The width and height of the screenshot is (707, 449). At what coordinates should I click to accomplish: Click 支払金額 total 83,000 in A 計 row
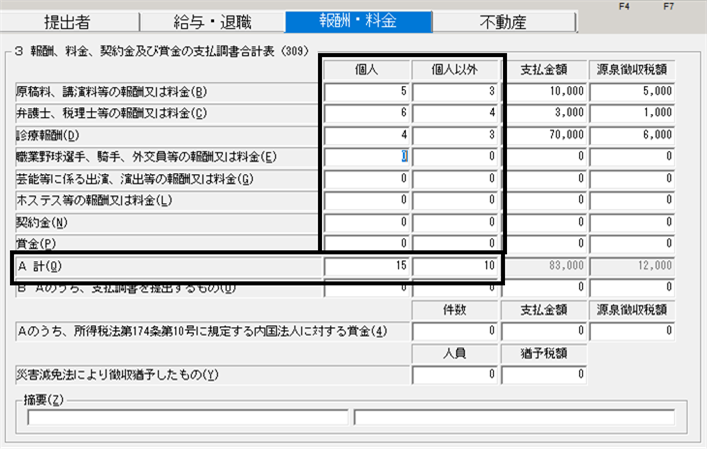pos(544,266)
